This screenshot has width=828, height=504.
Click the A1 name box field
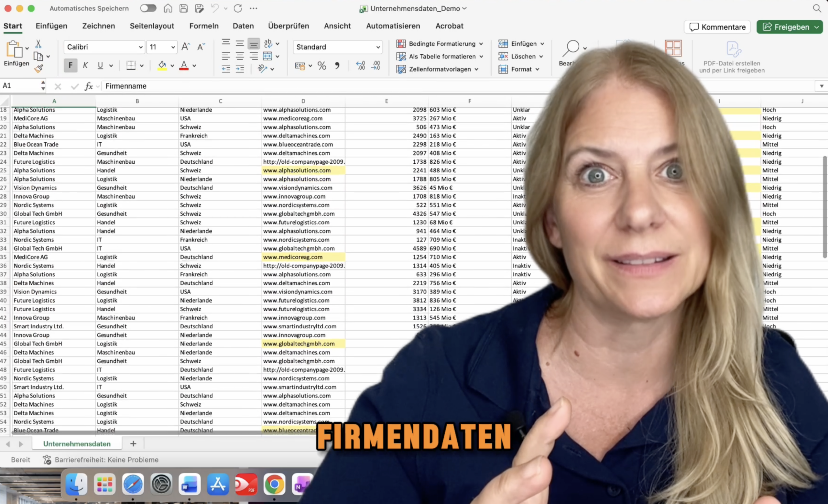(x=20, y=86)
